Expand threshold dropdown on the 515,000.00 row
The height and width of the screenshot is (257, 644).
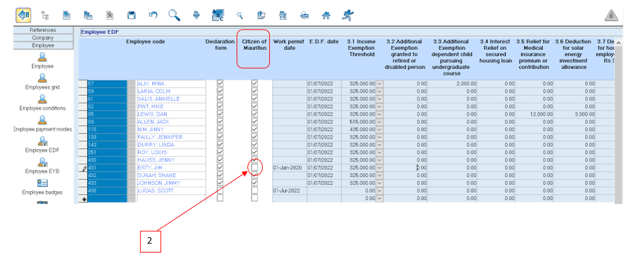pos(380,121)
